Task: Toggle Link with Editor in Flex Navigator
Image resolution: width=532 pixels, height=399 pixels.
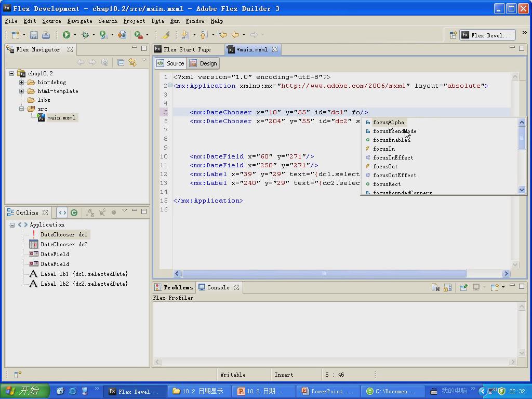Action: tap(132, 62)
